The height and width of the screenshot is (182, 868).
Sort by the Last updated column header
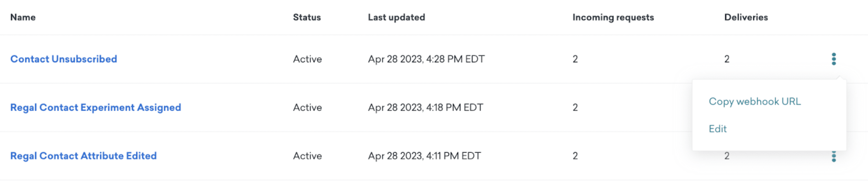(x=396, y=17)
